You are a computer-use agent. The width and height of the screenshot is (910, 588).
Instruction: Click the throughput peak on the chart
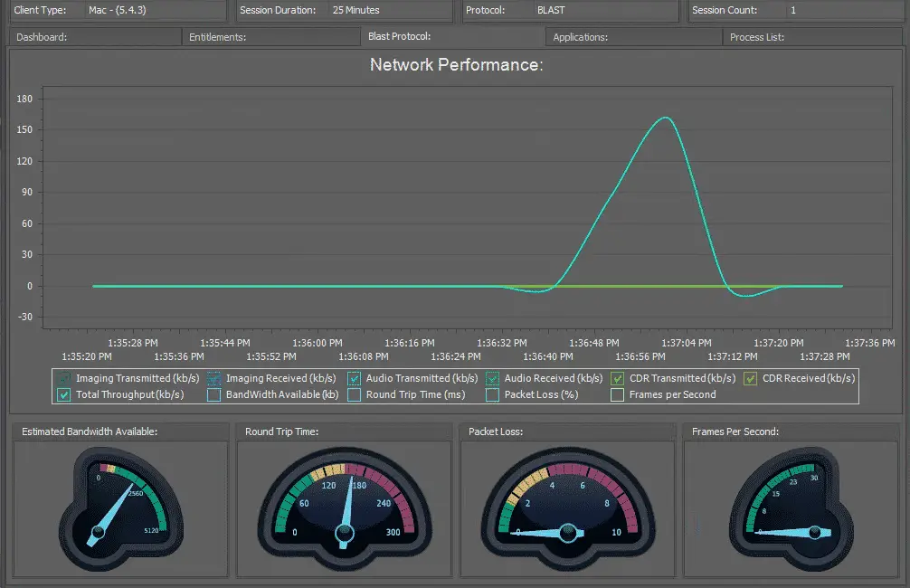point(666,118)
